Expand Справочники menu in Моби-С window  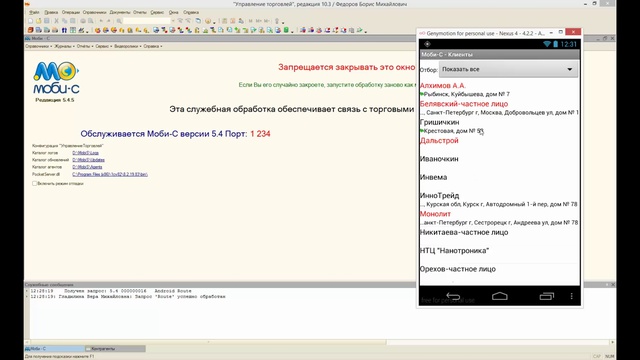point(38,46)
